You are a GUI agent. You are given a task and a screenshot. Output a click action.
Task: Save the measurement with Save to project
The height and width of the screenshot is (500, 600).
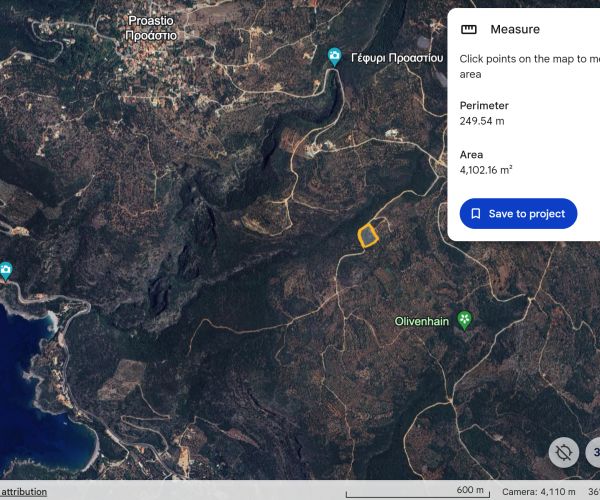[x=518, y=214]
